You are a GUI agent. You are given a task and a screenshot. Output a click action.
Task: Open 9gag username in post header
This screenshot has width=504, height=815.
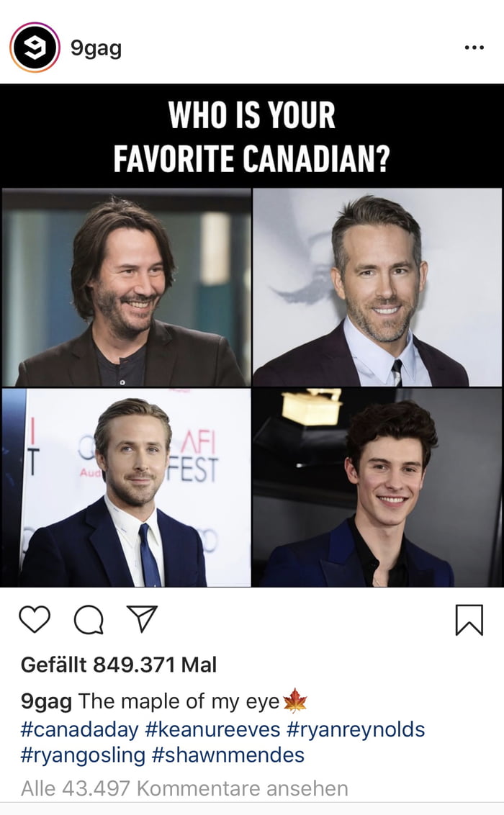[x=96, y=48]
